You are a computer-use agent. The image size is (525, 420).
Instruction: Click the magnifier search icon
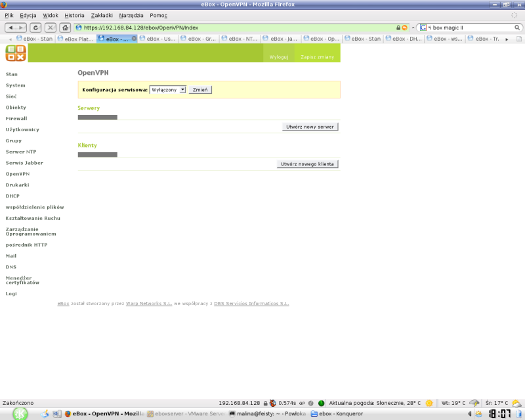[x=517, y=28]
